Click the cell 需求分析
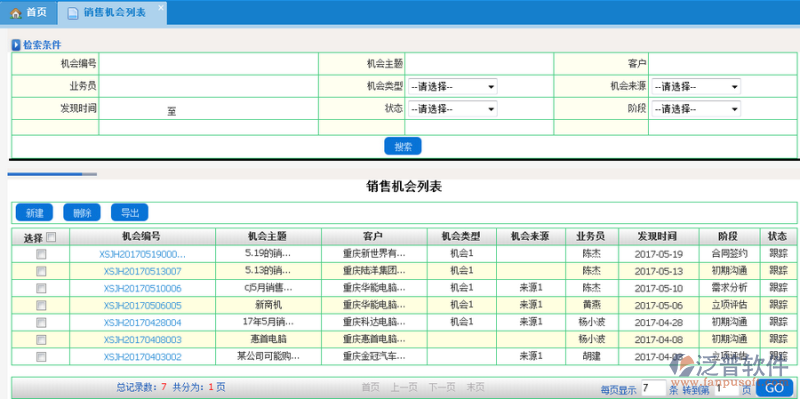Image resolution: width=800 pixels, height=399 pixels. tap(730, 288)
